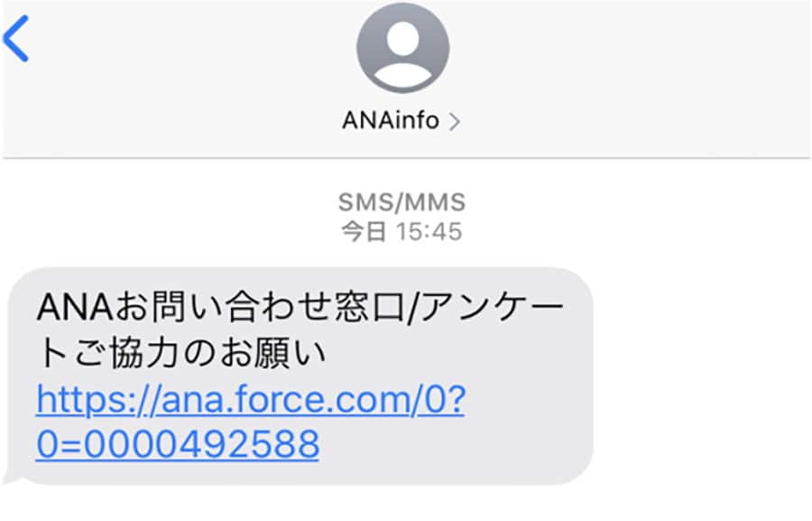Click the 今日 date label

click(364, 231)
